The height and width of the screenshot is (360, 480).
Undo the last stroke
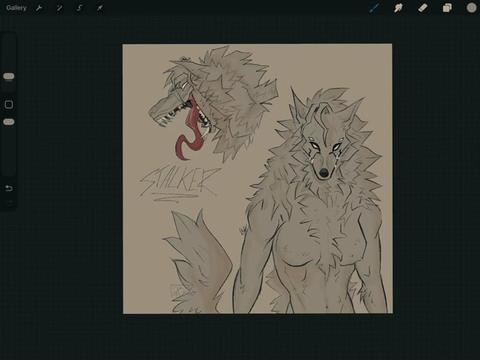point(9,188)
